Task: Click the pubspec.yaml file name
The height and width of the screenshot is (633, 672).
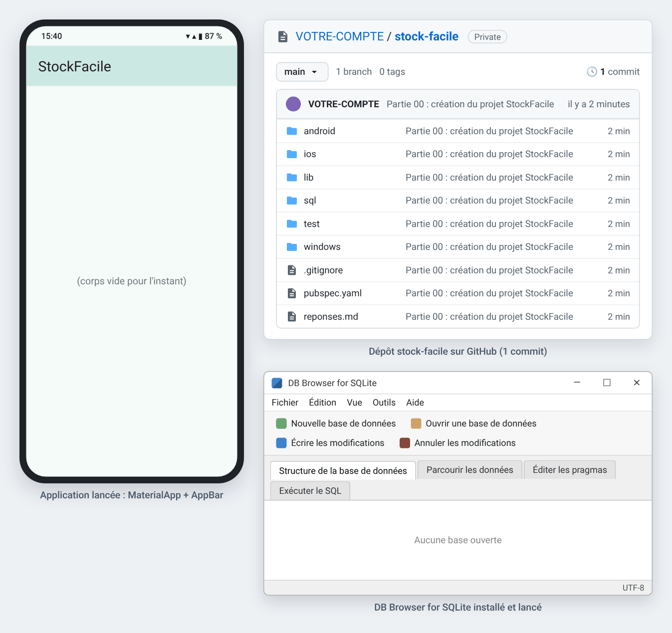Action: coord(333,293)
